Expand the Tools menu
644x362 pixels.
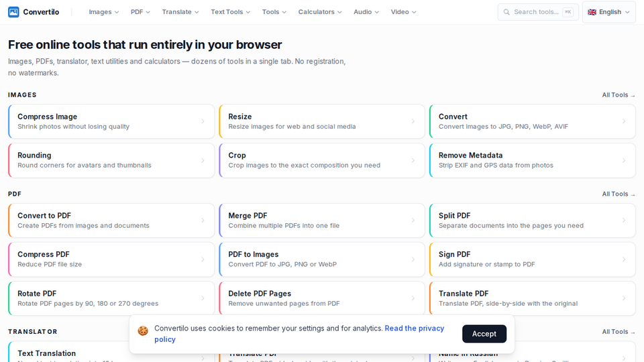tap(274, 12)
